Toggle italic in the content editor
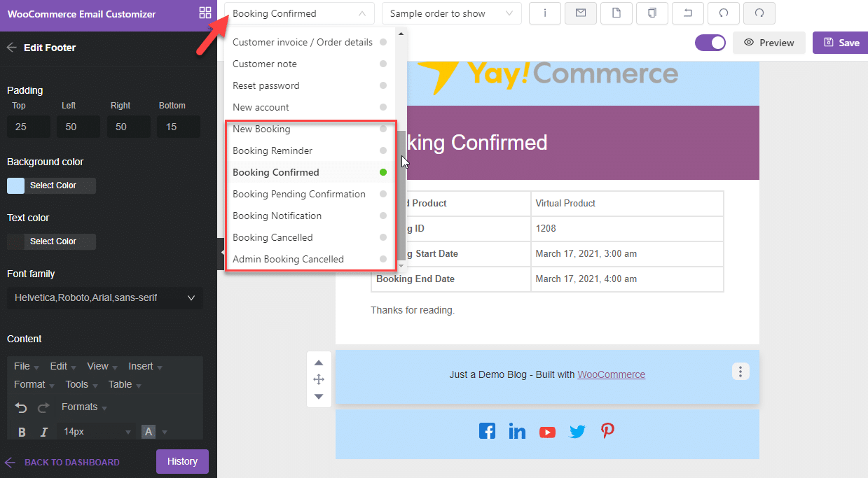This screenshot has height=478, width=868. [x=44, y=432]
